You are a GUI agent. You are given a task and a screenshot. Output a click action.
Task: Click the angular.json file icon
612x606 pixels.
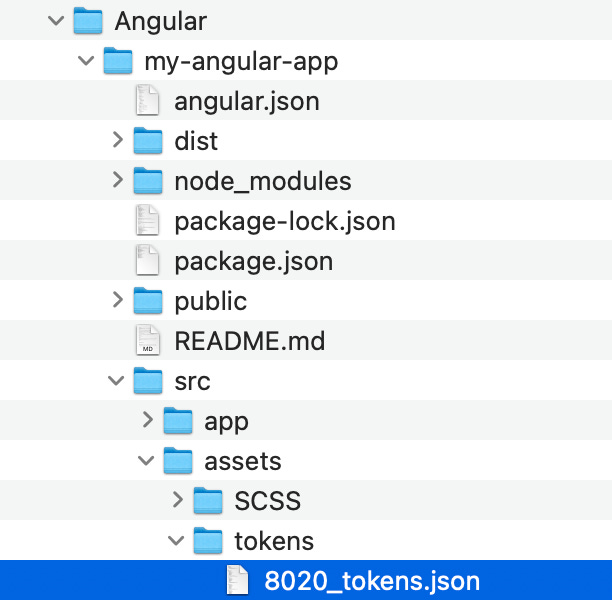pyautogui.click(x=147, y=100)
